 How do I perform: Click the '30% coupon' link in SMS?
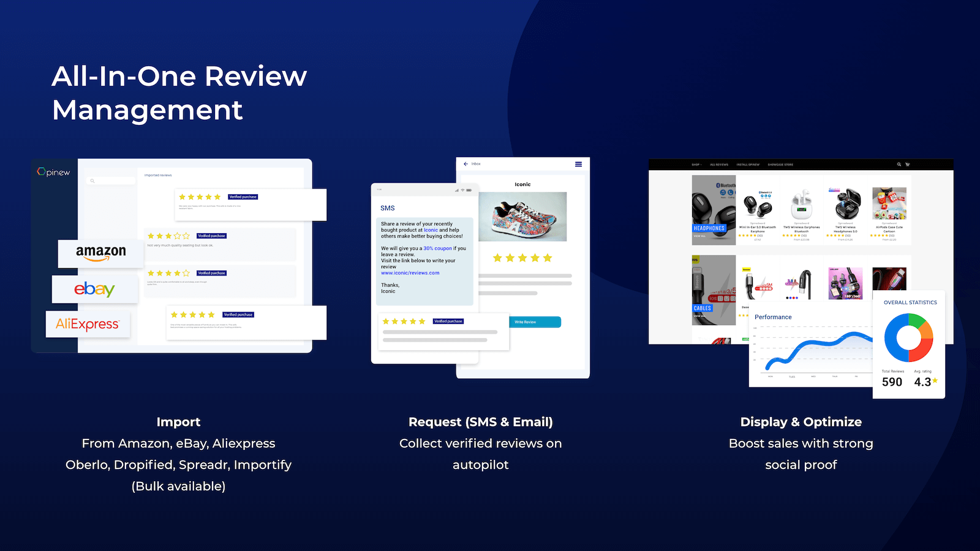click(x=437, y=249)
